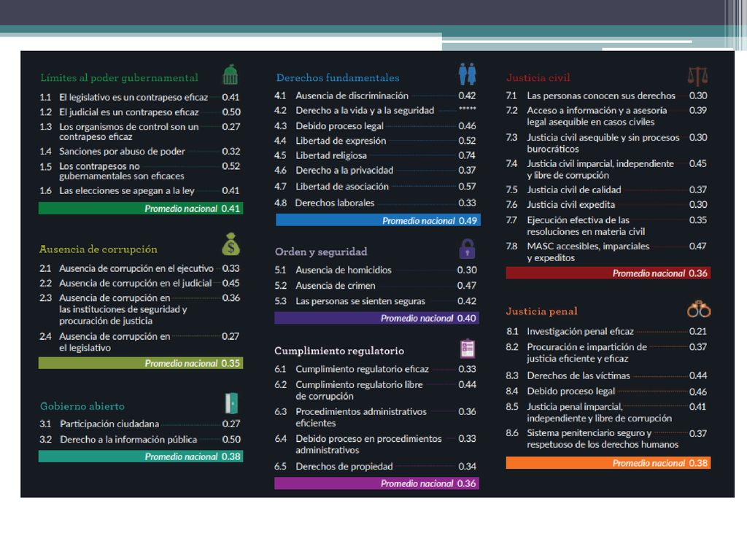Click the money bag corruption icon
This screenshot has height=560, width=747.
pos(231,244)
